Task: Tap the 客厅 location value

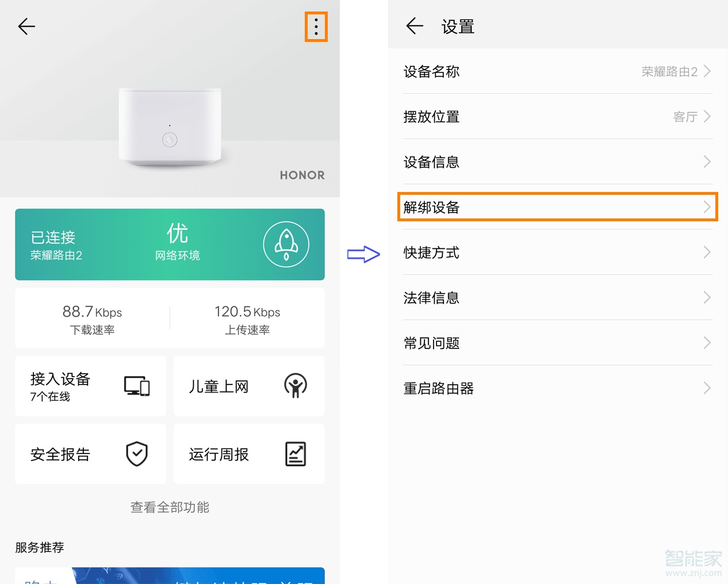Action: [685, 117]
